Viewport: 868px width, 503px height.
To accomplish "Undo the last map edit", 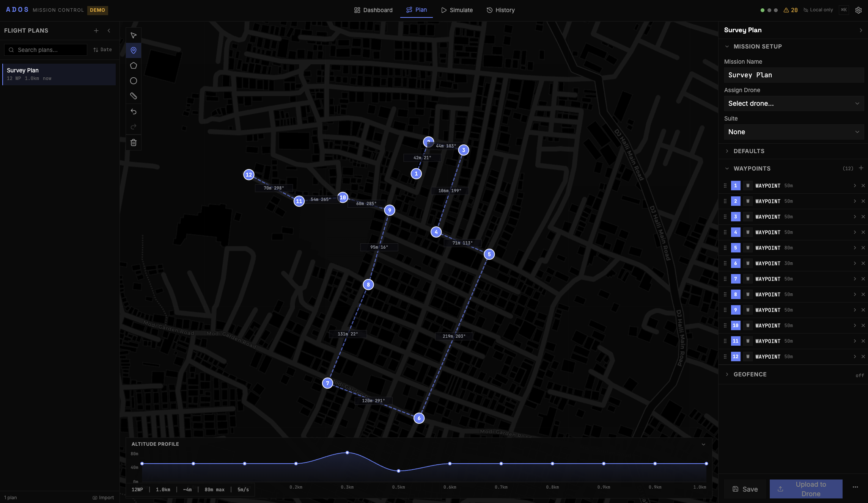I will [x=133, y=111].
